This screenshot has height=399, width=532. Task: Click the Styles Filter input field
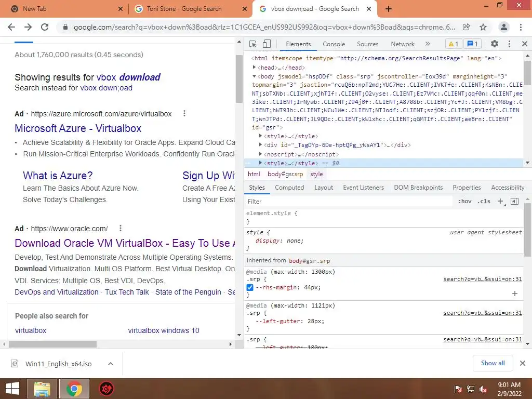click(350, 202)
